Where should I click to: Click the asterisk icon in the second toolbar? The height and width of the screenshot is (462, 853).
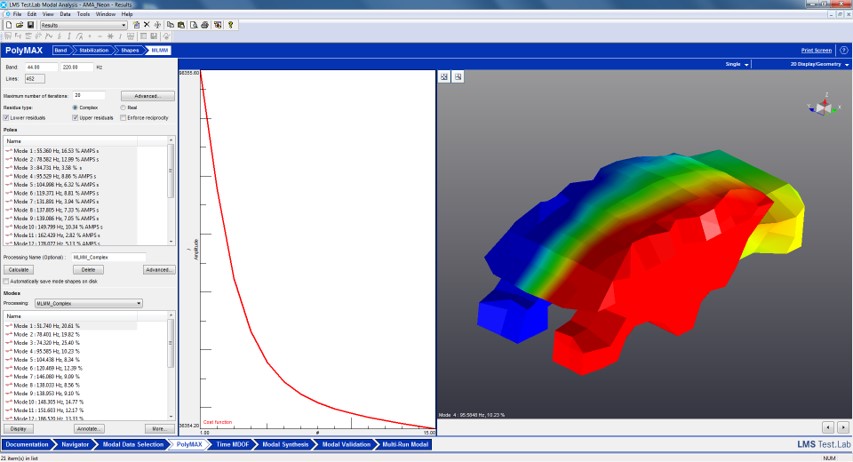click(110, 36)
